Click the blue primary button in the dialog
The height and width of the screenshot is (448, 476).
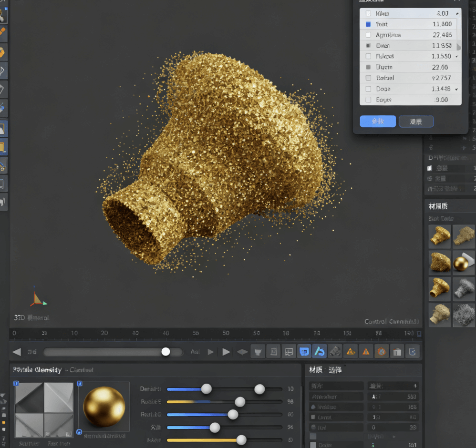click(378, 122)
